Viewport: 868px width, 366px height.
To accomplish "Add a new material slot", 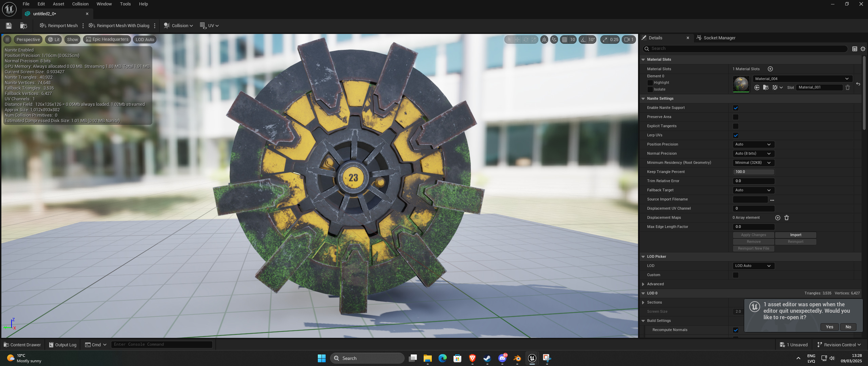I will [x=770, y=69].
